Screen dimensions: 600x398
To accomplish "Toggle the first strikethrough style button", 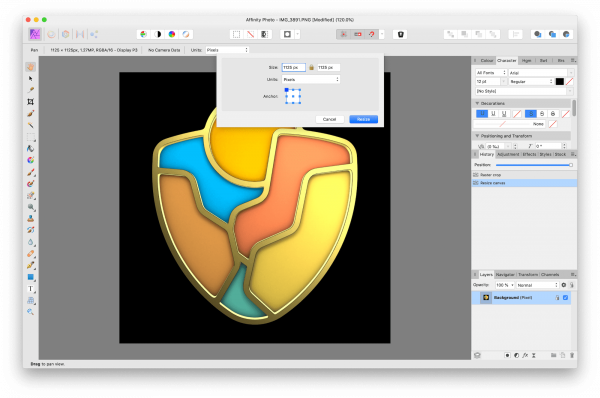I will point(531,114).
